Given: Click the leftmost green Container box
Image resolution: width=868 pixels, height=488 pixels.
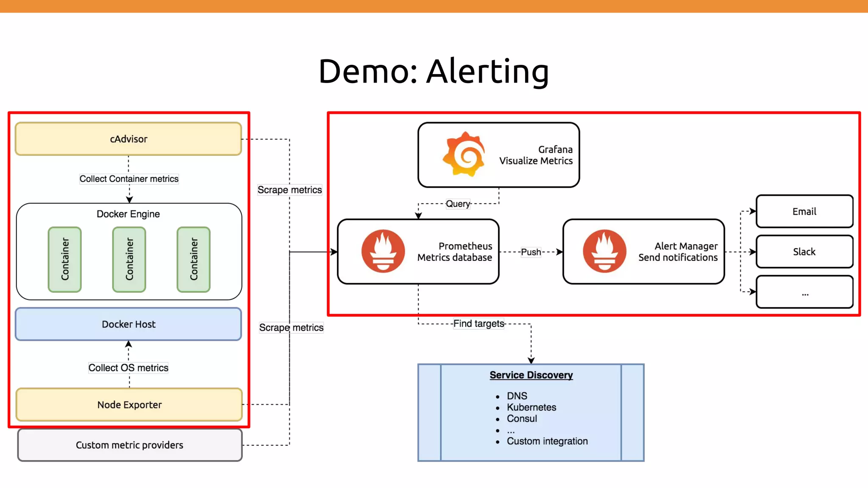Looking at the screenshot, I should point(65,259).
